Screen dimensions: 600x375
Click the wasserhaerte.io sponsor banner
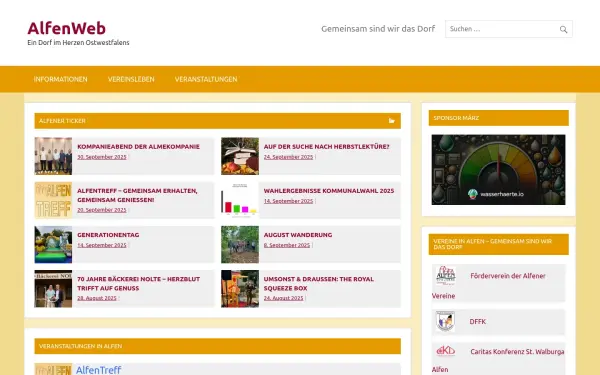coord(498,170)
